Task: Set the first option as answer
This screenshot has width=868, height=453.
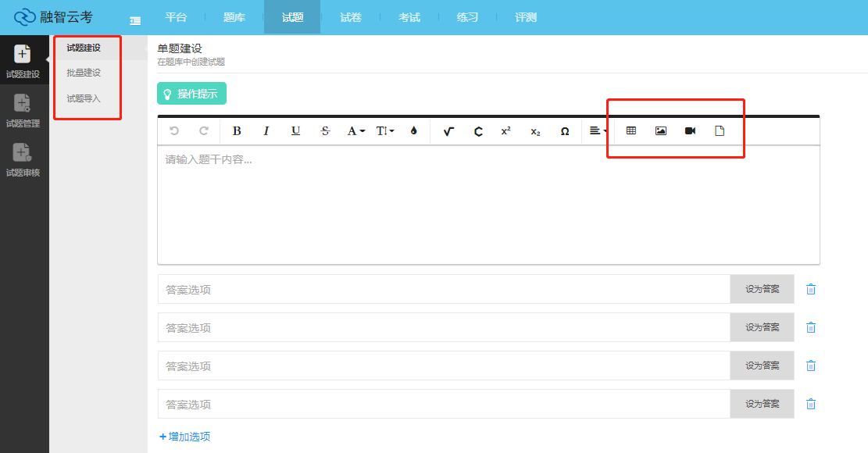Action: click(x=762, y=289)
